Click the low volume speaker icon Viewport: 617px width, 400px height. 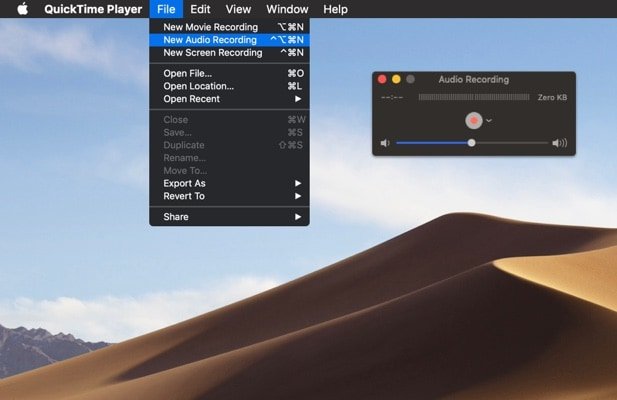[x=385, y=143]
